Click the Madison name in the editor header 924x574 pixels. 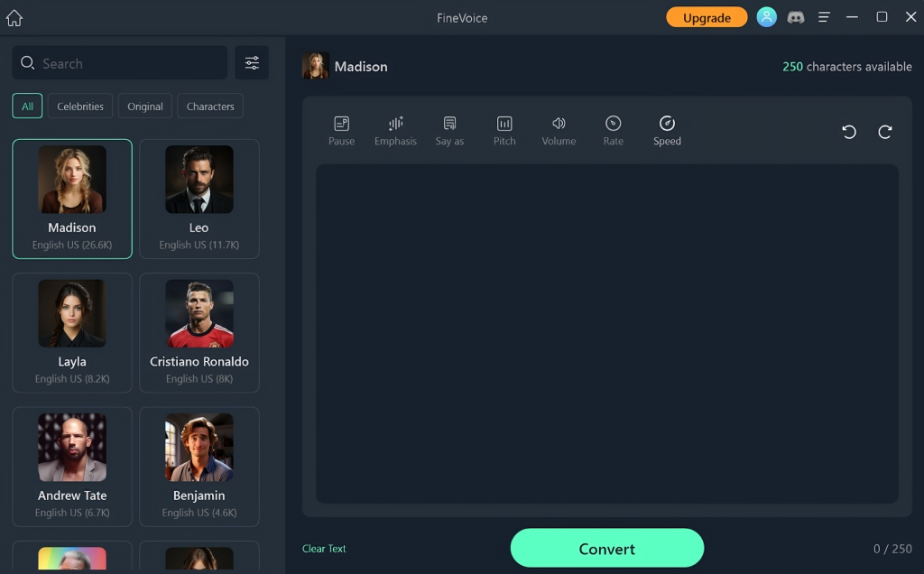coord(361,67)
